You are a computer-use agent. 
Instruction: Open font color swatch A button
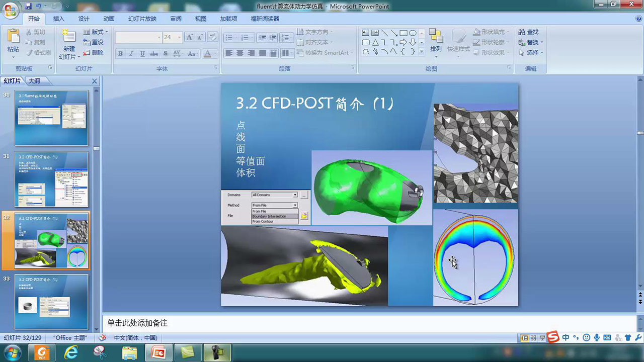208,54
